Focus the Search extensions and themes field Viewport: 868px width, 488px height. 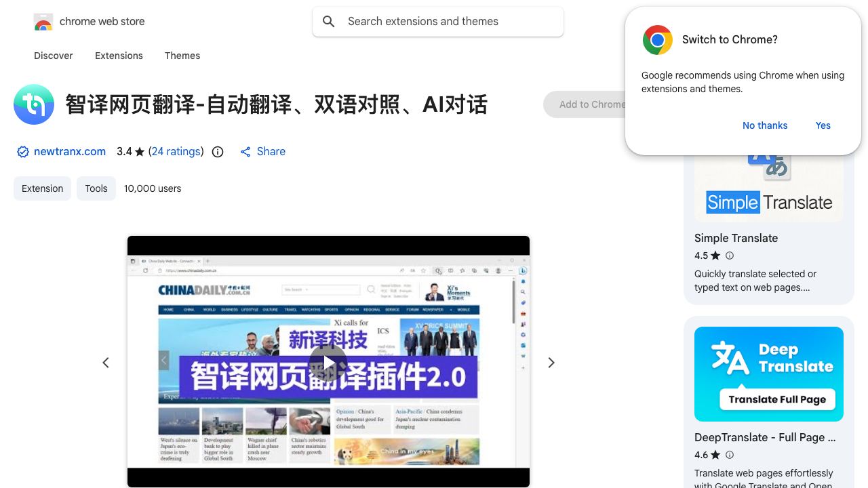[x=438, y=22]
